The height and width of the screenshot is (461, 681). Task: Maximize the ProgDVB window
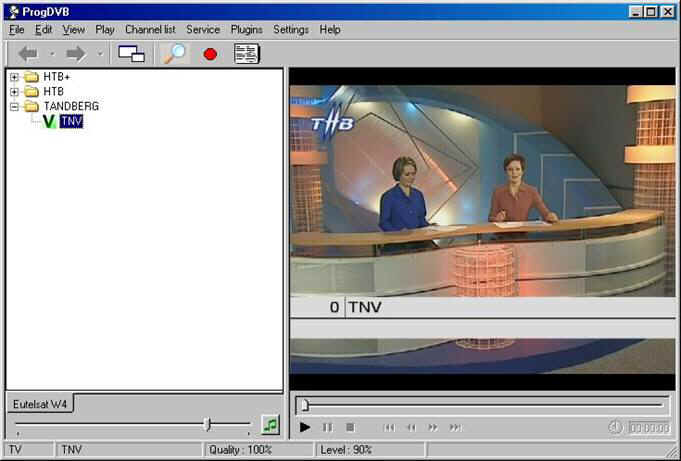(x=651, y=12)
